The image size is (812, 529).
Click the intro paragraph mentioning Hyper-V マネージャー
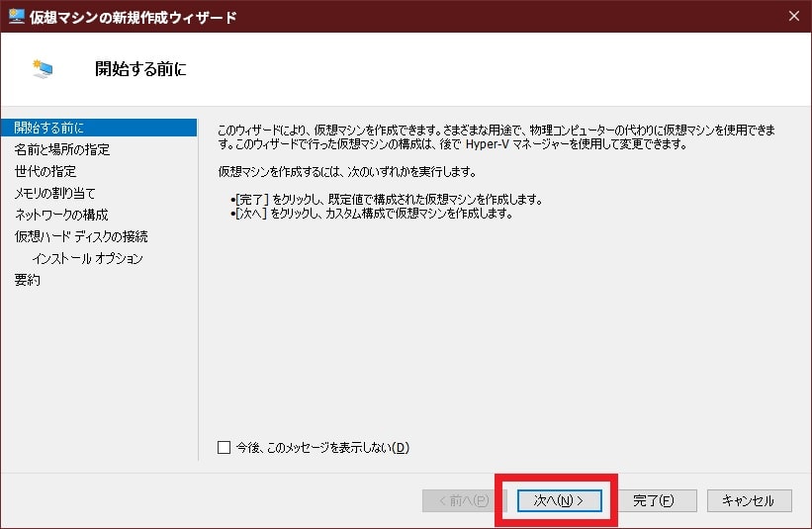[496, 137]
